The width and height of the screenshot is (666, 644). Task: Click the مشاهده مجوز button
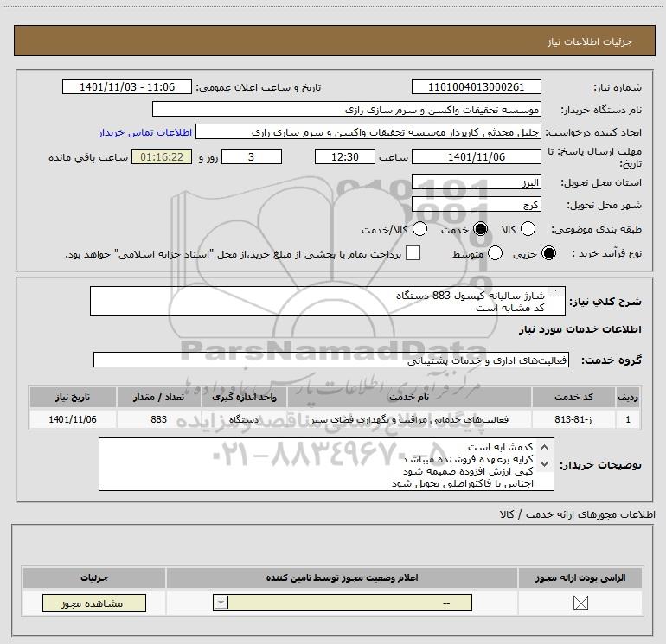point(94,603)
